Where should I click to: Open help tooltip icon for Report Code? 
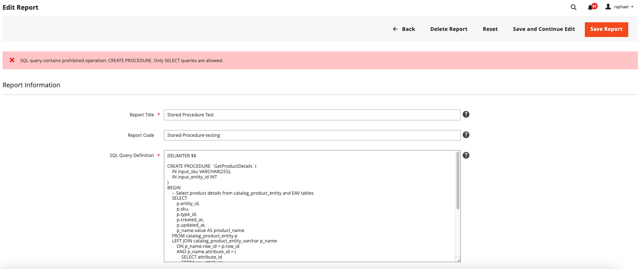point(466,135)
